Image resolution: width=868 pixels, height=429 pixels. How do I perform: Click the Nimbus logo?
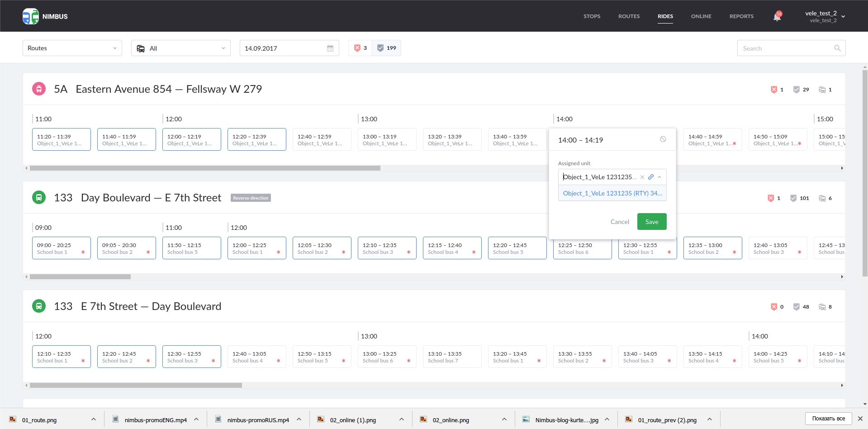click(x=45, y=16)
